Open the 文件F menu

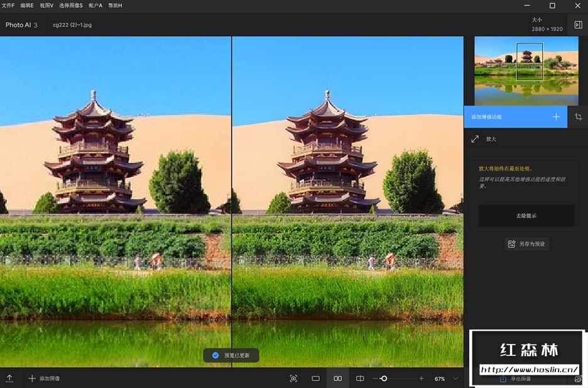click(8, 5)
